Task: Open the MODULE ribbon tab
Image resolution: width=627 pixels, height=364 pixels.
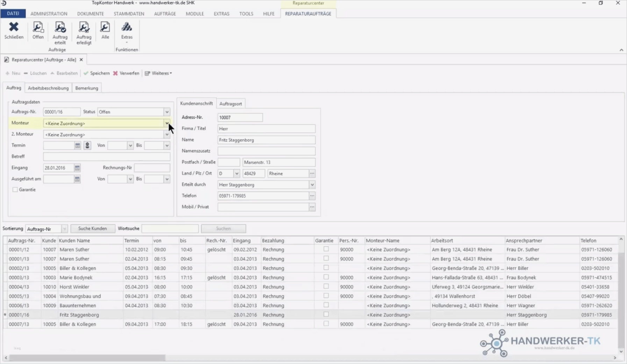Action: [x=195, y=14]
